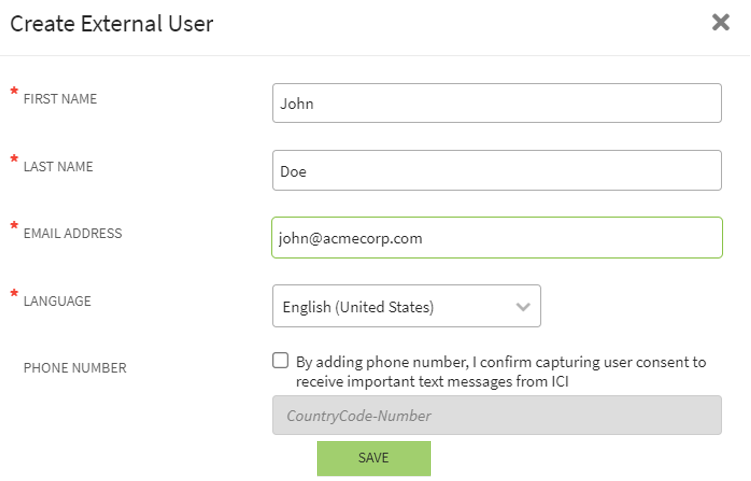This screenshot has width=751, height=481.
Task: Click the Create External User title
Action: pyautogui.click(x=112, y=24)
